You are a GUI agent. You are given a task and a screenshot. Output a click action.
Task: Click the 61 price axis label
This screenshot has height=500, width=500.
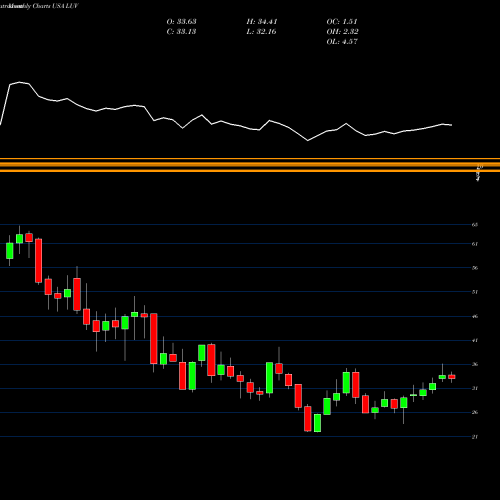click(x=475, y=244)
